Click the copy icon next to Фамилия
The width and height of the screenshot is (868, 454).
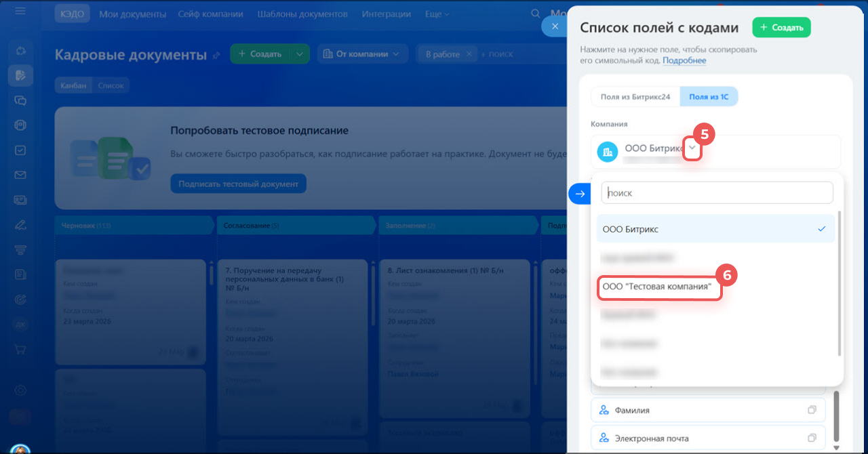tap(812, 410)
